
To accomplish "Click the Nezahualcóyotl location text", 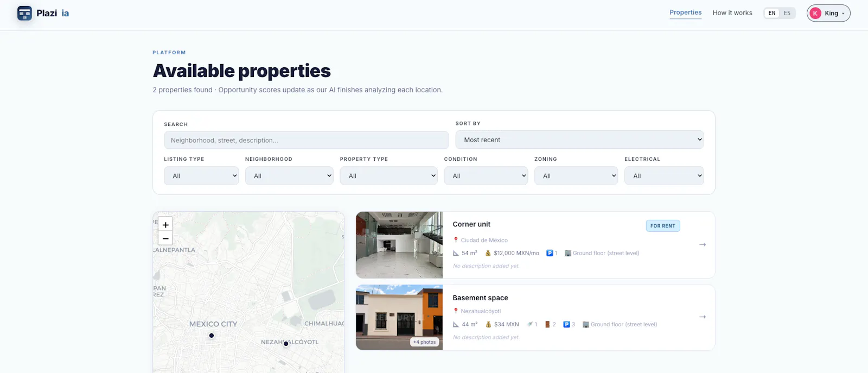I will coord(481,311).
